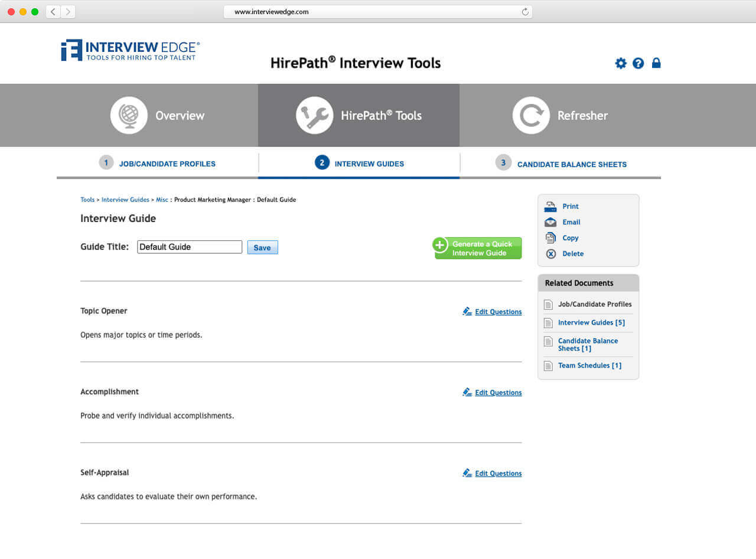Click 'Asks candidates to evaluate their own performance.'
This screenshot has height=559, width=756.
click(x=168, y=496)
